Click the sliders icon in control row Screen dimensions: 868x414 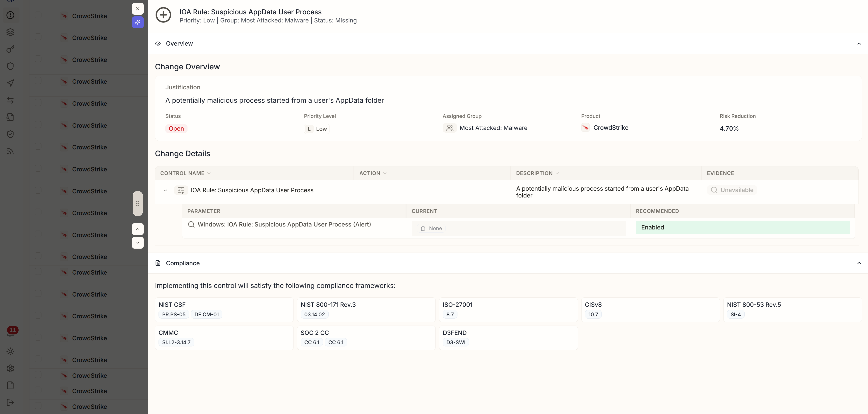(181, 190)
